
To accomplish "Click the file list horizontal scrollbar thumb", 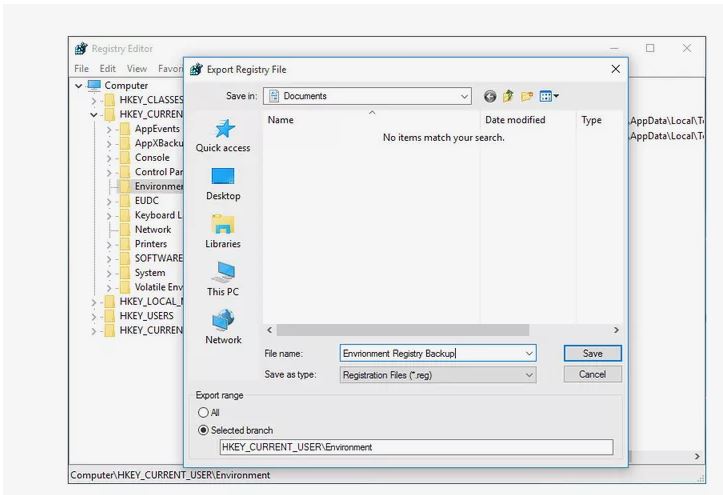I will click(403, 330).
